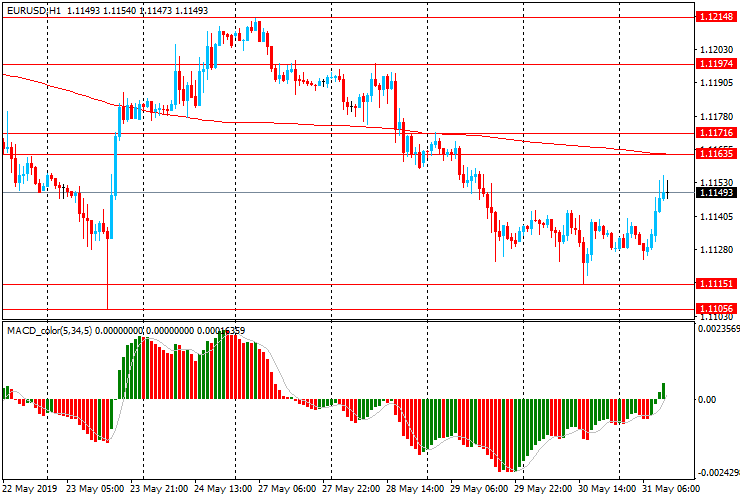The image size is (740, 500).
Task: Click the 1.11405 price scale value
Action: [x=716, y=217]
